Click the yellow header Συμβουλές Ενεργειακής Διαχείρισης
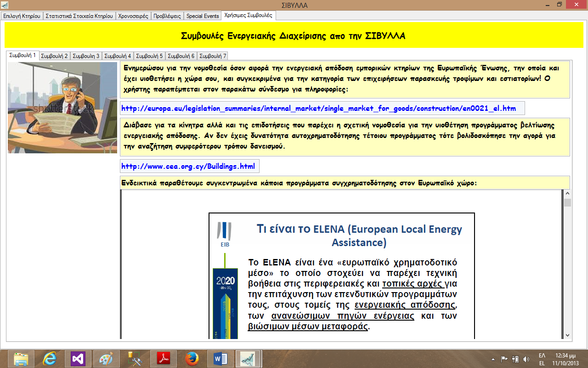Screen dimensions: 588x368 coord(294,36)
